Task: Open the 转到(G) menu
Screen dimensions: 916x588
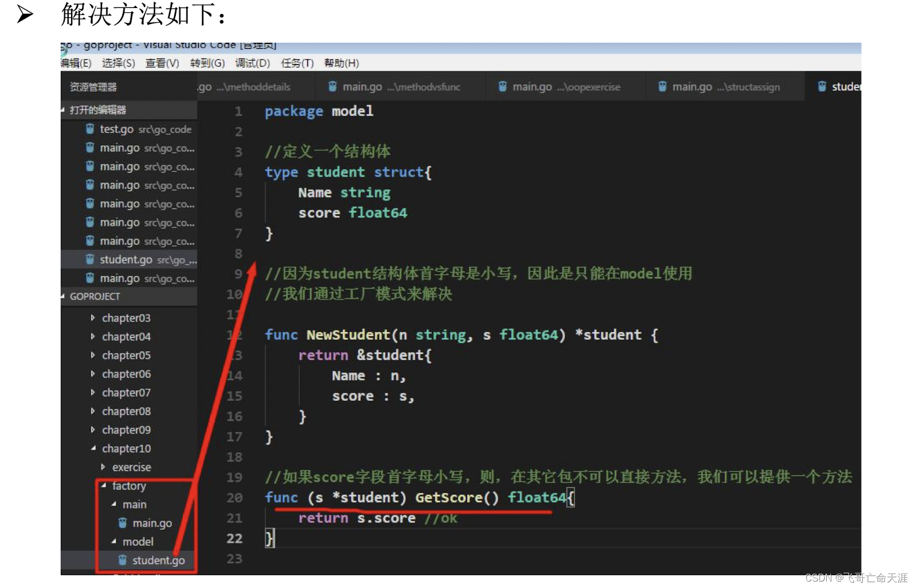Action: 207,63
